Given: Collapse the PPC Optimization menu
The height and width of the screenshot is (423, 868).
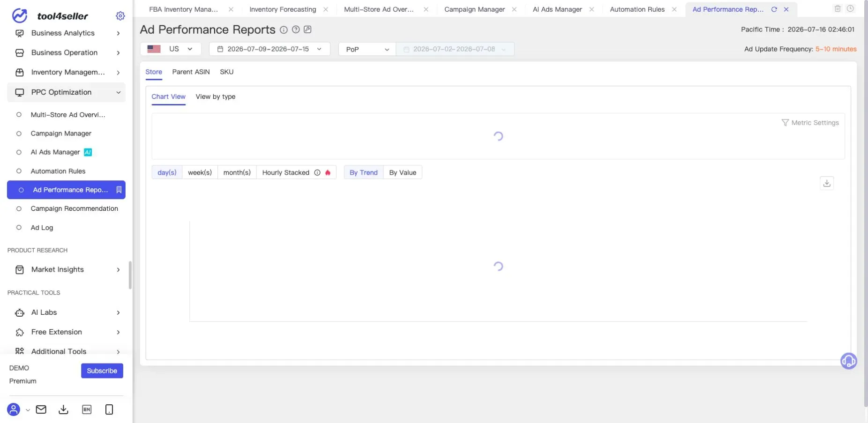Looking at the screenshot, I should pos(66,92).
